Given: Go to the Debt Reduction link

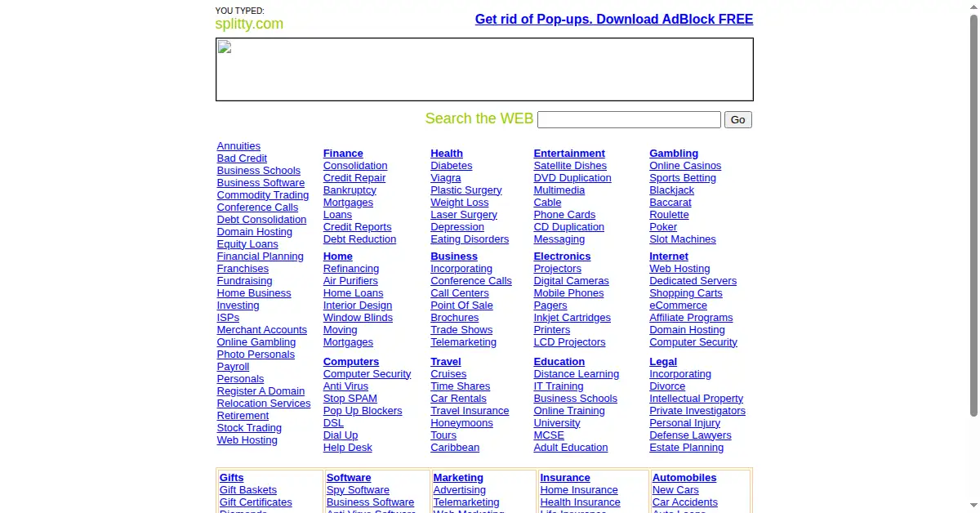Looking at the screenshot, I should pyautogui.click(x=359, y=239).
